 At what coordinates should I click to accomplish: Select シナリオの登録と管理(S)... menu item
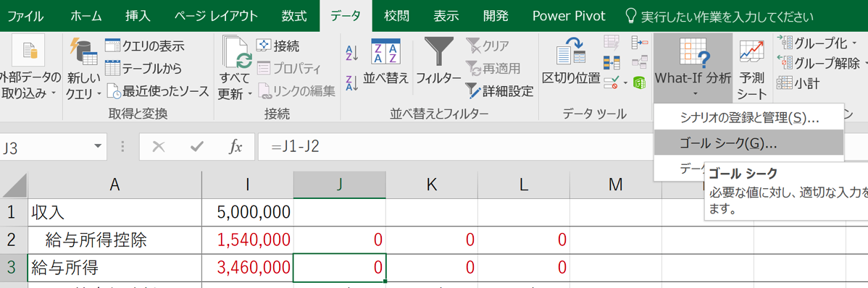tap(748, 118)
